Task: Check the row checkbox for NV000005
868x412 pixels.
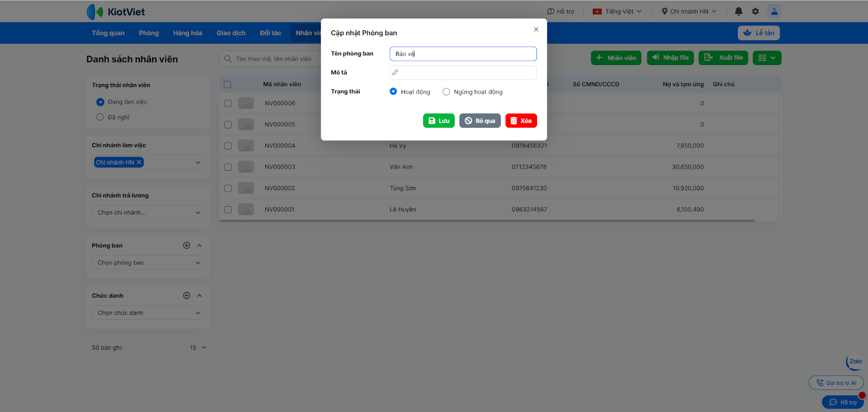Action: (228, 125)
